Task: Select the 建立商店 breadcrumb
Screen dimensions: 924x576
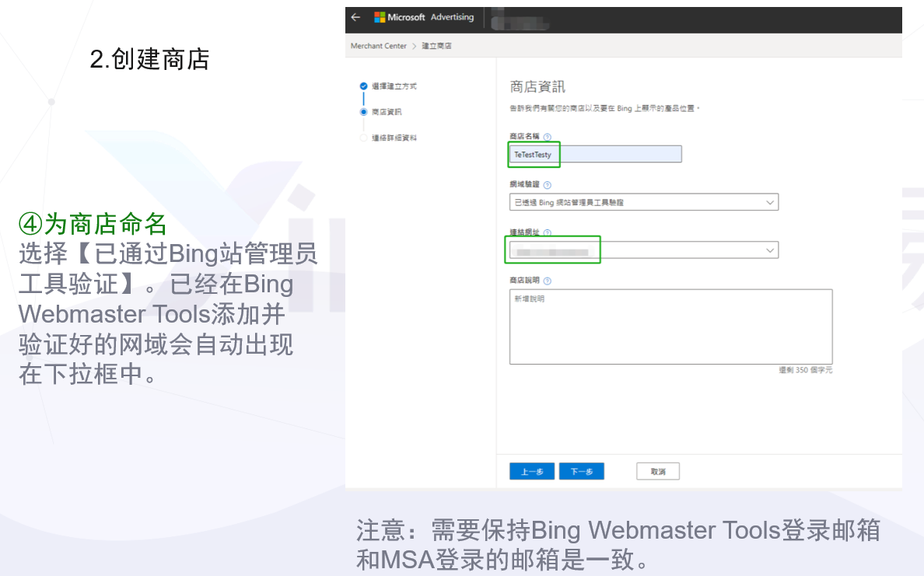Action: coord(436,46)
